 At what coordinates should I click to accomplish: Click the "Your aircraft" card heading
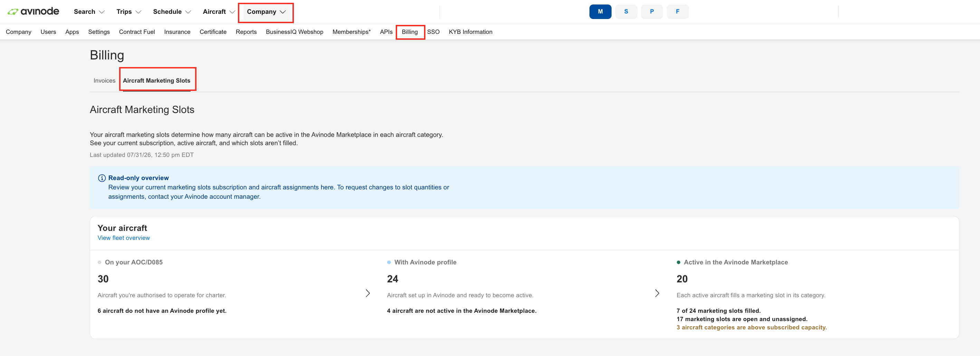pyautogui.click(x=122, y=228)
